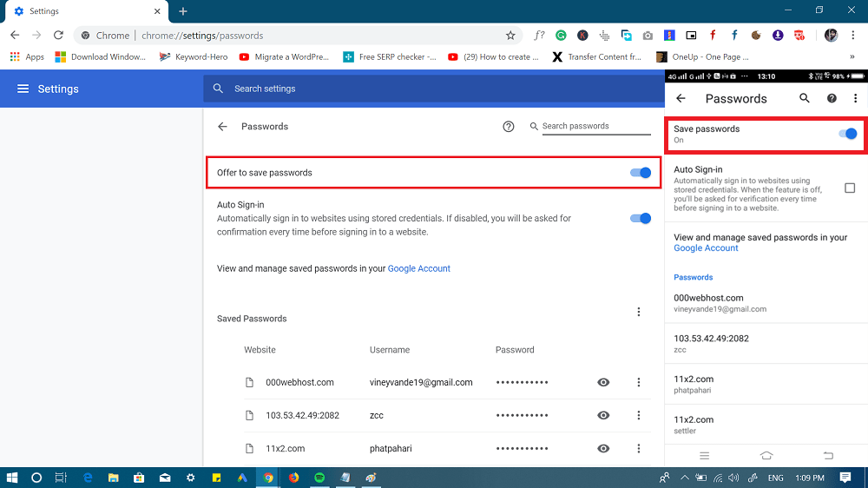
Task: Open Transfer Content bookmark
Action: [x=597, y=56]
